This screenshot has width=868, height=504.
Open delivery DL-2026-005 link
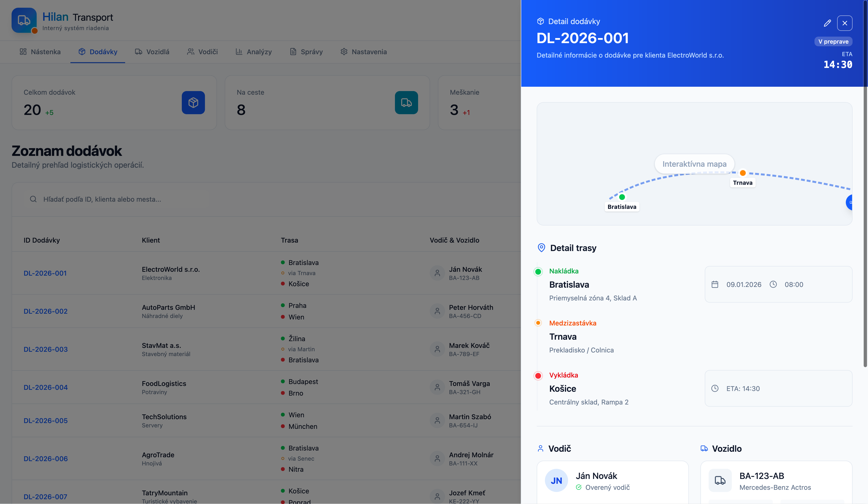[x=46, y=420]
